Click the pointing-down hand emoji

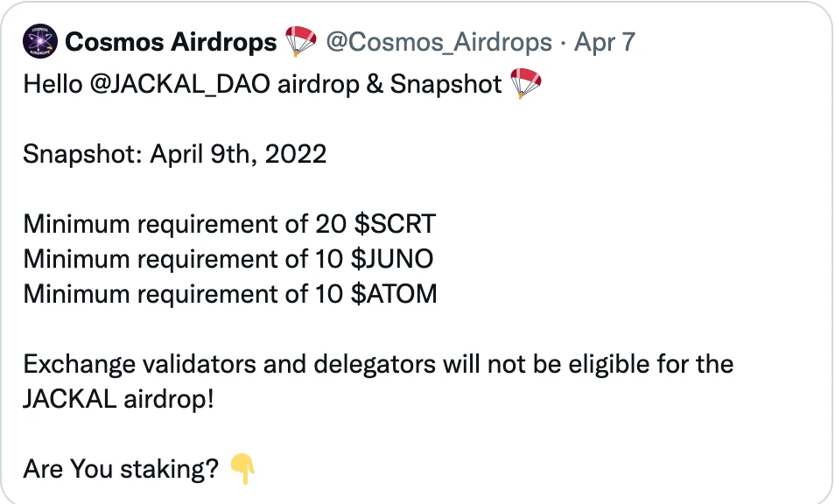242,469
